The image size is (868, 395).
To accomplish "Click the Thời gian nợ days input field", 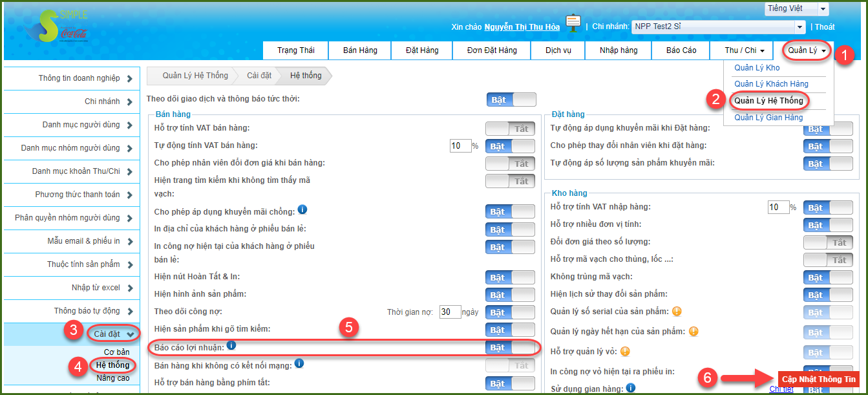I will click(450, 312).
